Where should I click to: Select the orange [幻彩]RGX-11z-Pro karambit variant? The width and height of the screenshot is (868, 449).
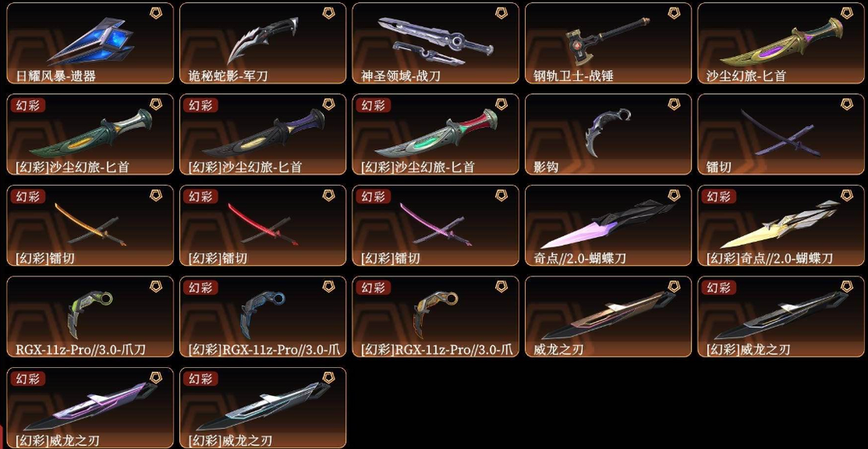coord(435,316)
